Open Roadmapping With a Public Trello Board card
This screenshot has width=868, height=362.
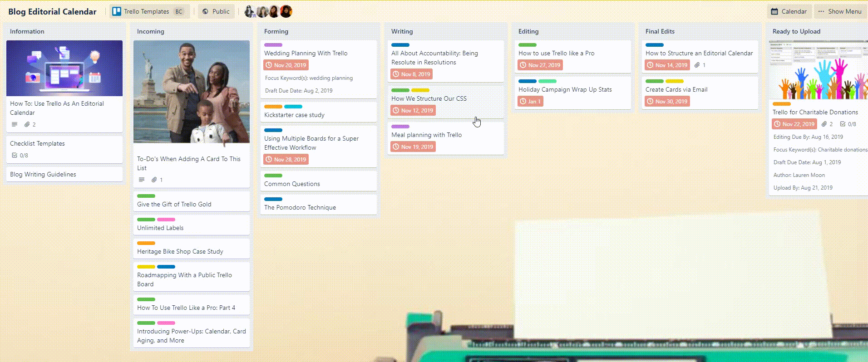pos(192,277)
